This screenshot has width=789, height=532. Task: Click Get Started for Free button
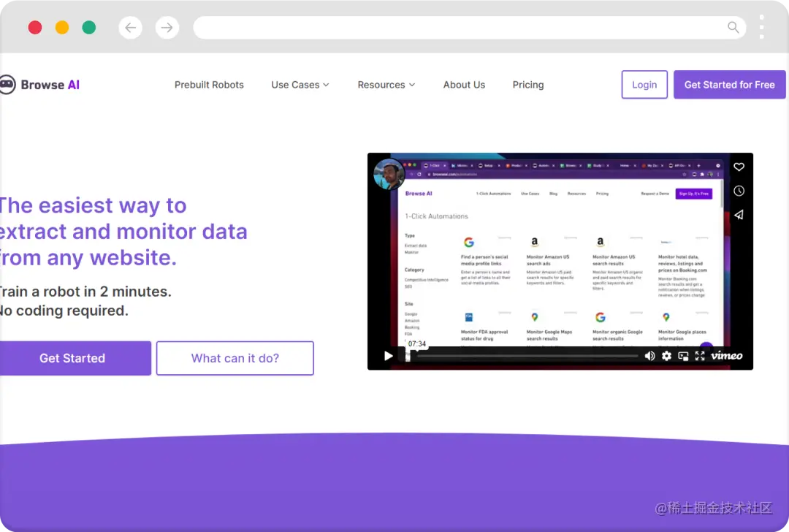[730, 85]
